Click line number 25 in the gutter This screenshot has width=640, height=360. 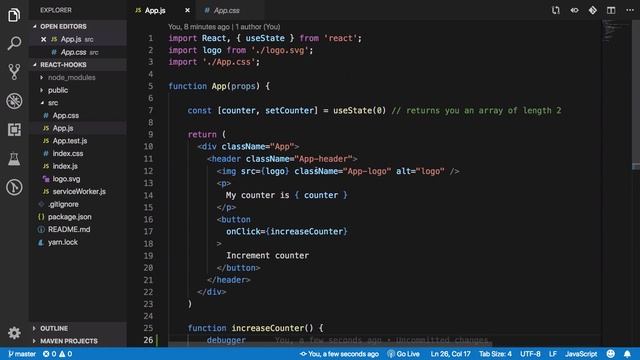point(148,328)
